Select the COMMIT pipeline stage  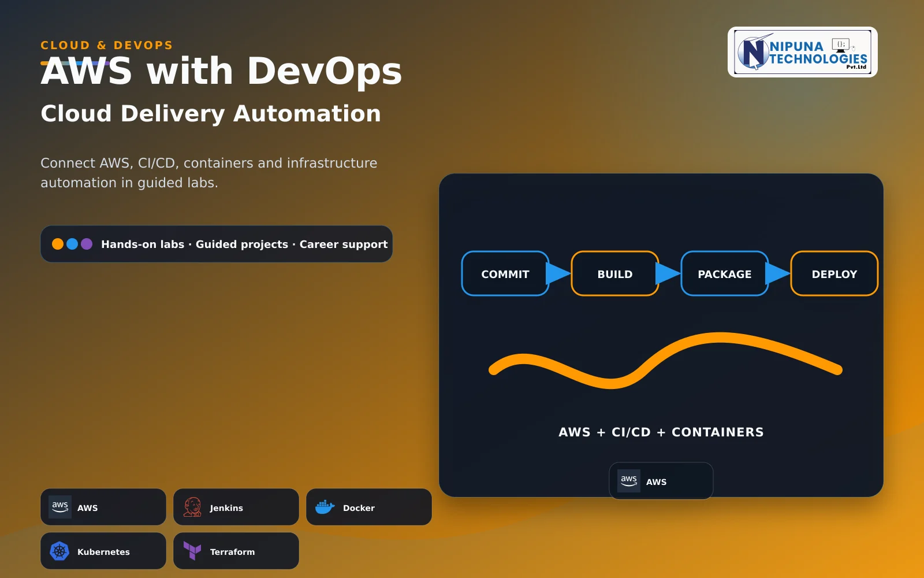coord(505,273)
